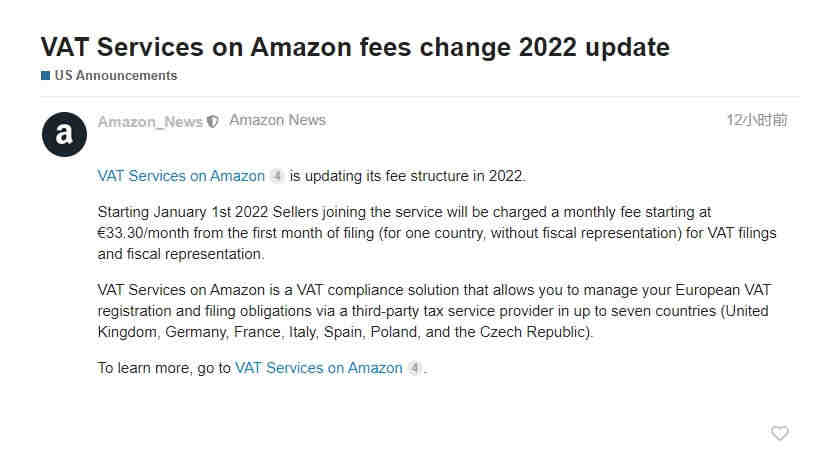
Task: Follow the VAT Services link after "go to"
Action: pyautogui.click(x=319, y=368)
